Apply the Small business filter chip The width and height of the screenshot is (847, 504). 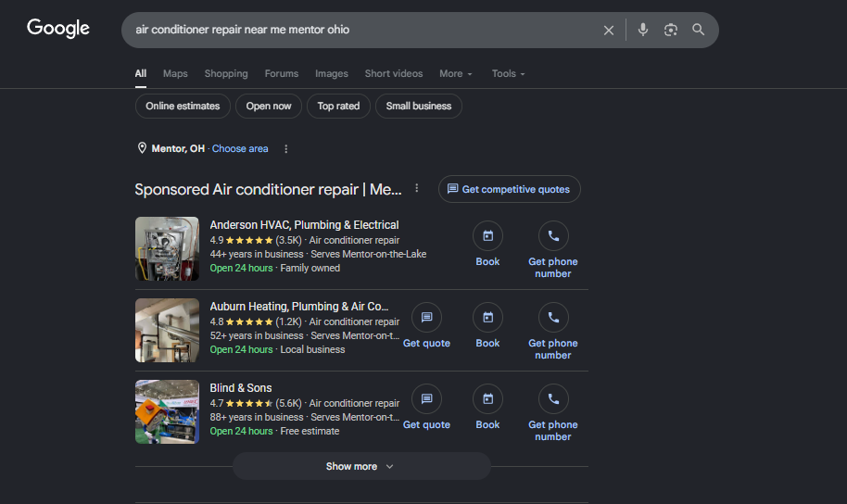pos(419,106)
